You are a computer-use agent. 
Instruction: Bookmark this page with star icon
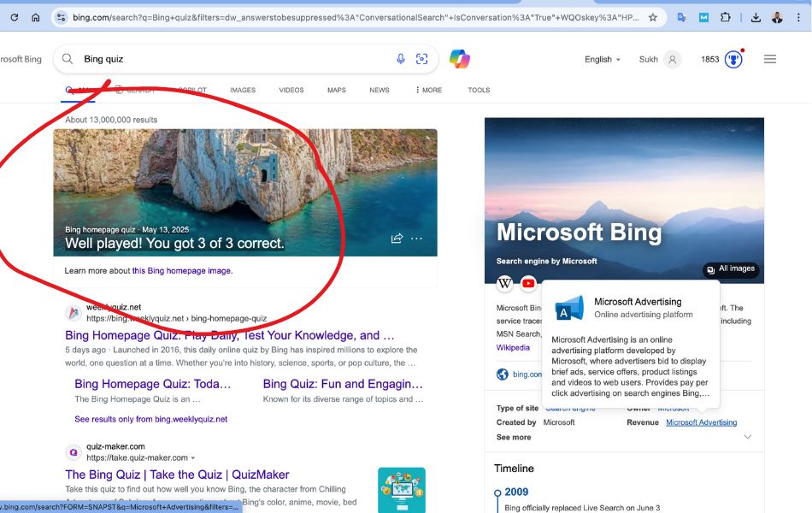pyautogui.click(x=652, y=18)
